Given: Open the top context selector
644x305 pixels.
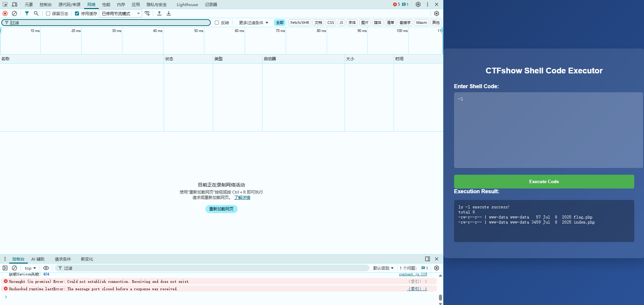Looking at the screenshot, I should click(x=30, y=268).
